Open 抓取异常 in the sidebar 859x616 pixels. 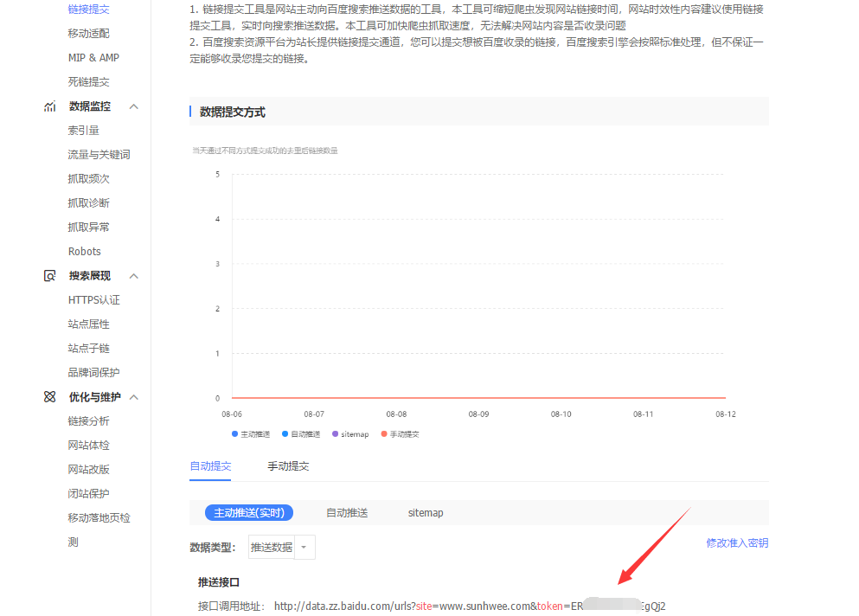[x=89, y=227]
